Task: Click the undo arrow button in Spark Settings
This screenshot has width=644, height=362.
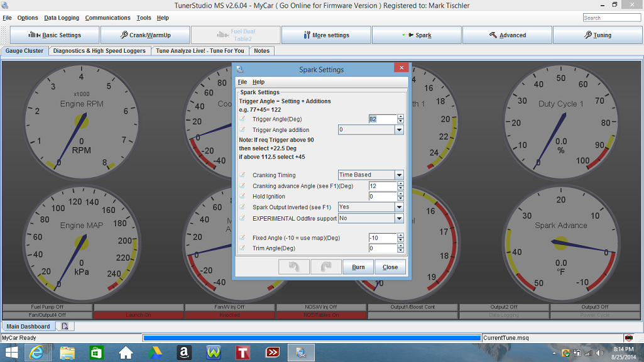Action: pos(294,267)
